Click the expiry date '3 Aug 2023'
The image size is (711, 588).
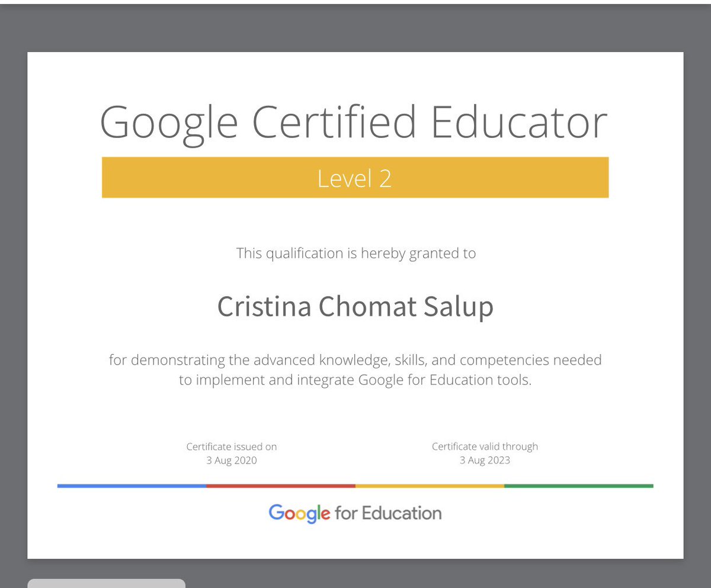(x=485, y=460)
